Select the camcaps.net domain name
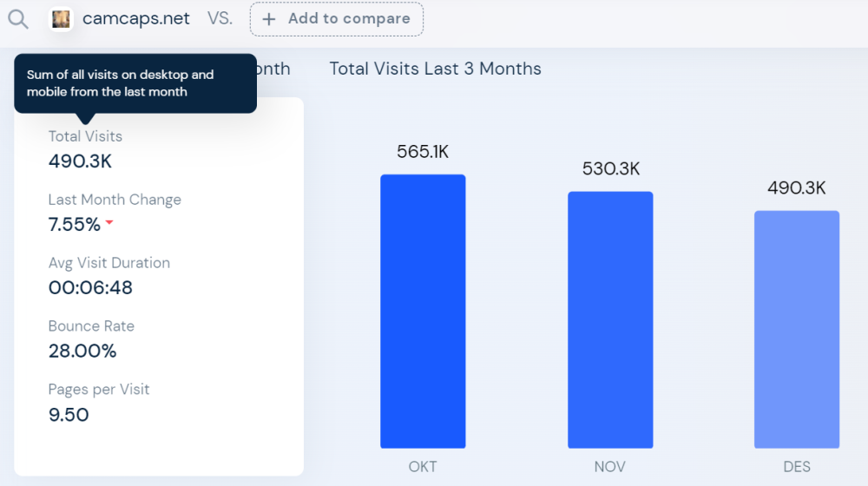Screen dimensions: 868x486 pyautogui.click(x=136, y=18)
